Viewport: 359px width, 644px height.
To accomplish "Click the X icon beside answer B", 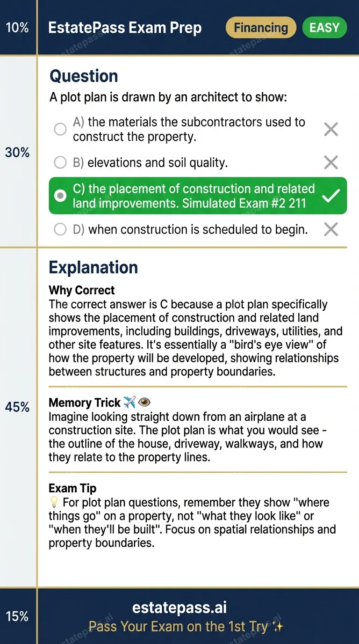I will (x=331, y=163).
